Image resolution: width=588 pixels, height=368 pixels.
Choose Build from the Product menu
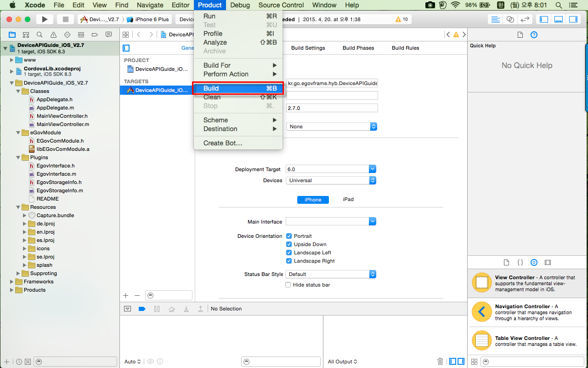(211, 88)
